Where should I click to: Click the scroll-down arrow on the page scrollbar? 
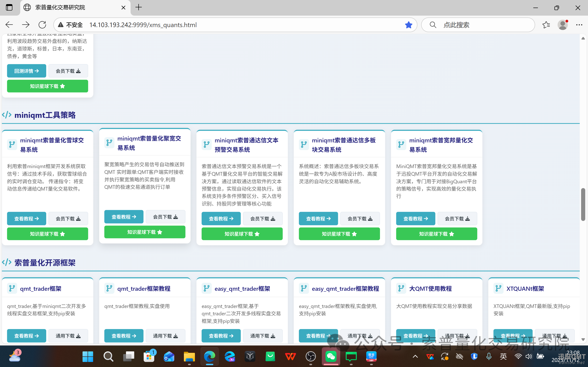click(583, 340)
